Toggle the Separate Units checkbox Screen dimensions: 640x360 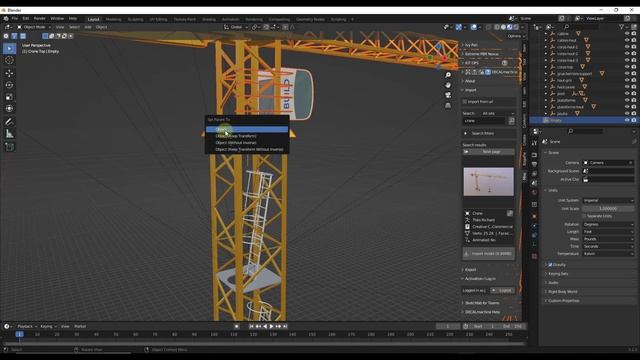[584, 216]
